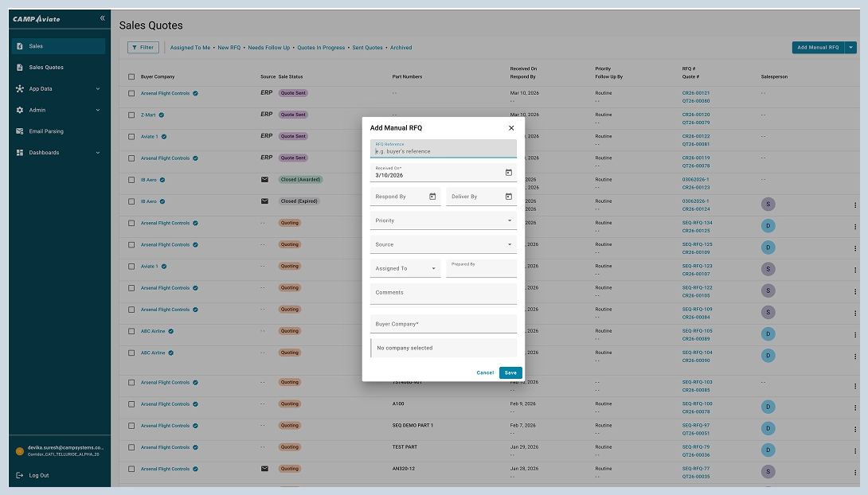Open row menu for SEQ-RFQ-97
The height and width of the screenshot is (495, 868).
855,429
